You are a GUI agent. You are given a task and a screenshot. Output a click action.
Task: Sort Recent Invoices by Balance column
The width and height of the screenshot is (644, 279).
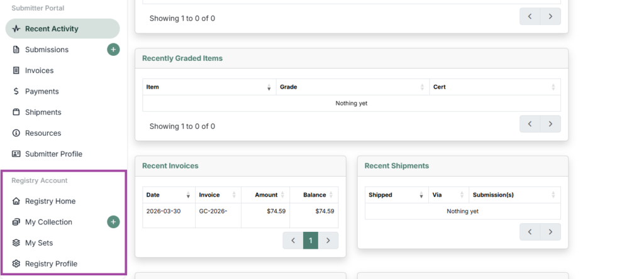314,195
